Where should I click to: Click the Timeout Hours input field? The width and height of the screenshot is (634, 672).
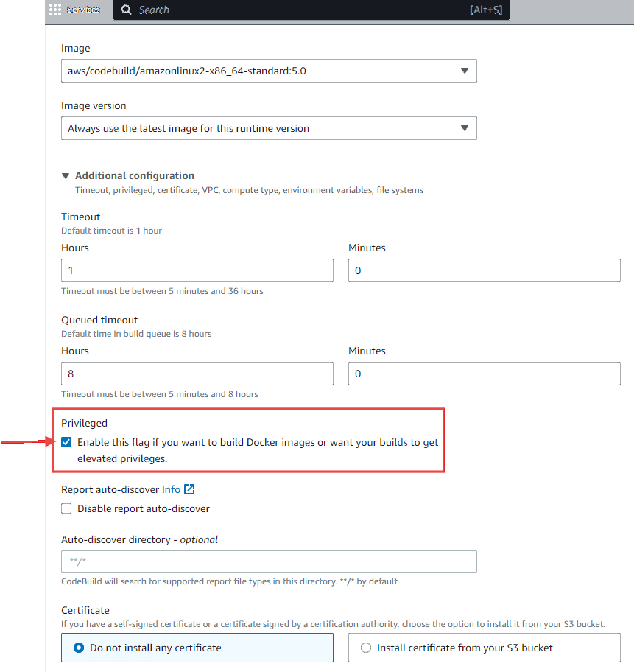pyautogui.click(x=197, y=270)
